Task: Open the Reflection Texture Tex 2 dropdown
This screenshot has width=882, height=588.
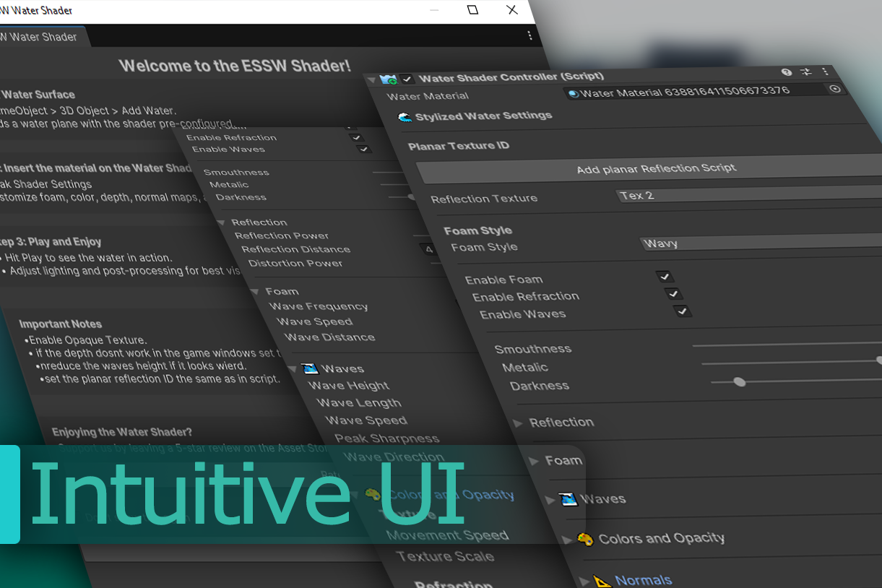Action: point(748,194)
